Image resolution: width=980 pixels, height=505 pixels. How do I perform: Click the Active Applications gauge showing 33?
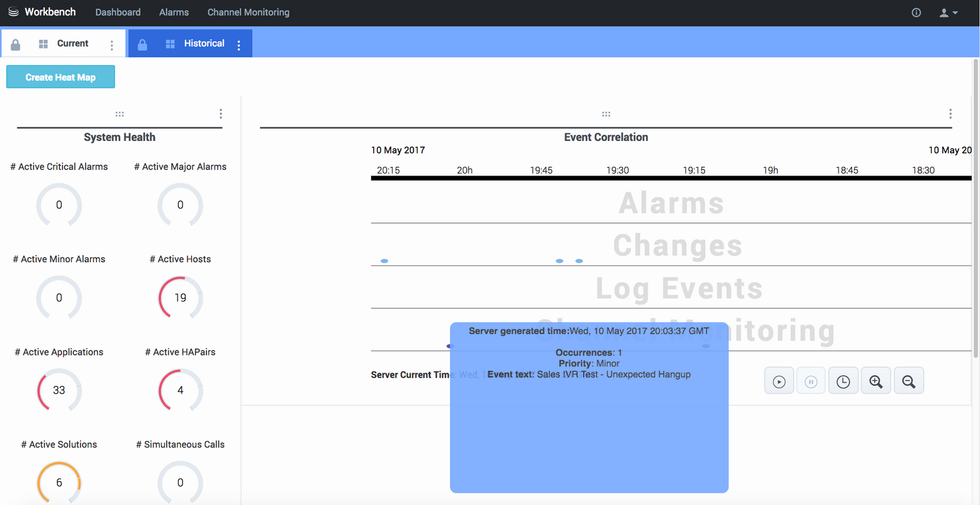pos(59,390)
